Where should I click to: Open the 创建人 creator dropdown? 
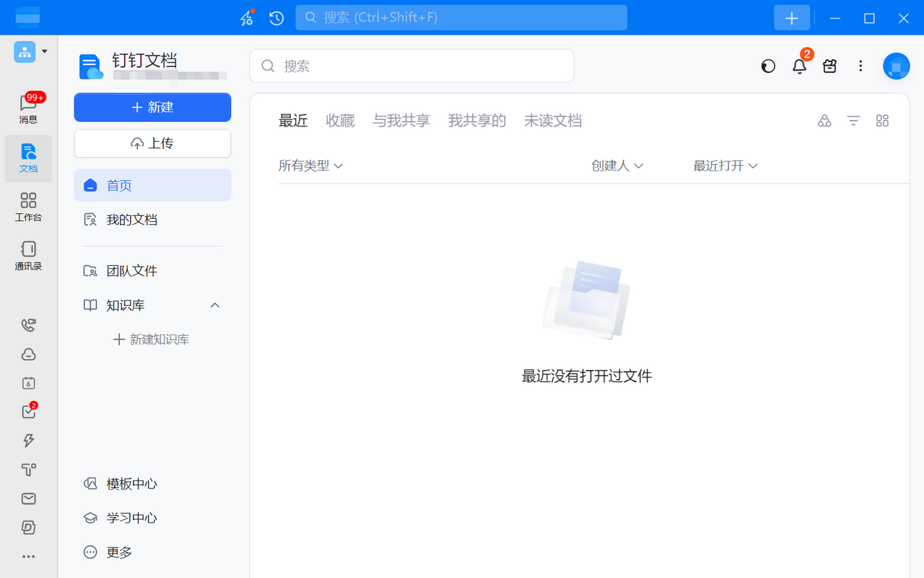tap(617, 165)
